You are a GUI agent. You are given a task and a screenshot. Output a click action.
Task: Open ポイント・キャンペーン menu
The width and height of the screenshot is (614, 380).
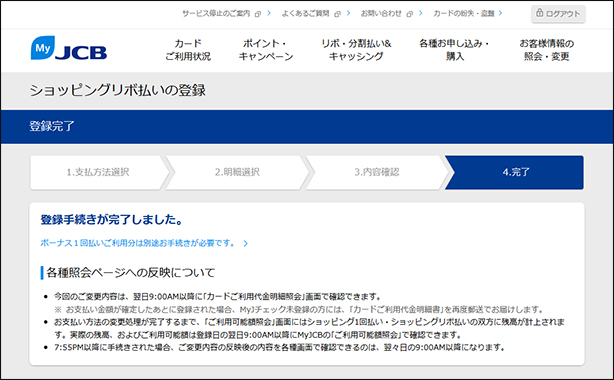point(266,50)
